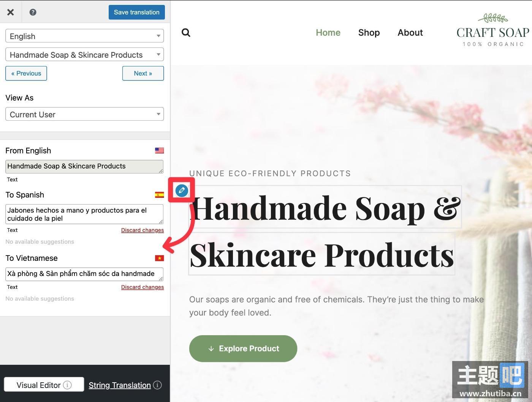Open the help question mark icon
The image size is (532, 402).
pyautogui.click(x=33, y=12)
